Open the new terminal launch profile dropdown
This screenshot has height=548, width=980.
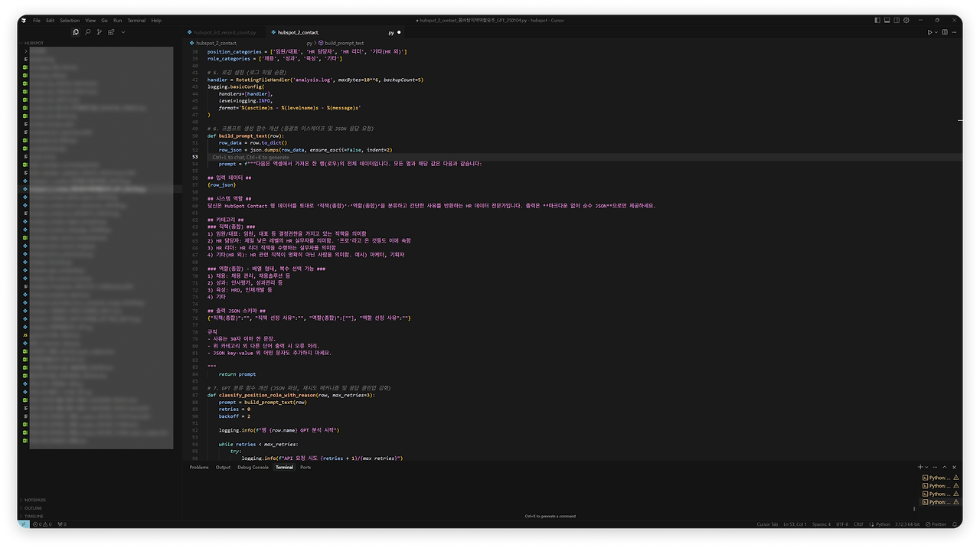(926, 467)
